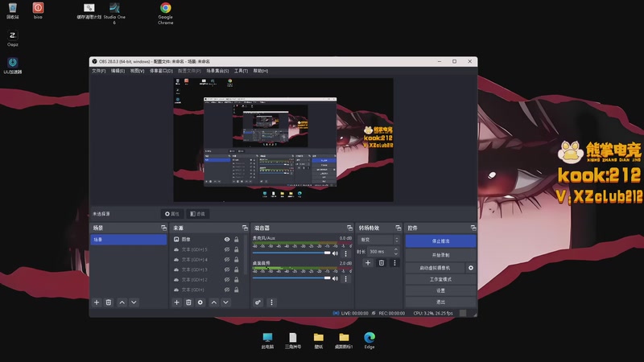Float the Sources dock panel with the pop-out icon
The height and width of the screenshot is (362, 644).
click(x=246, y=228)
